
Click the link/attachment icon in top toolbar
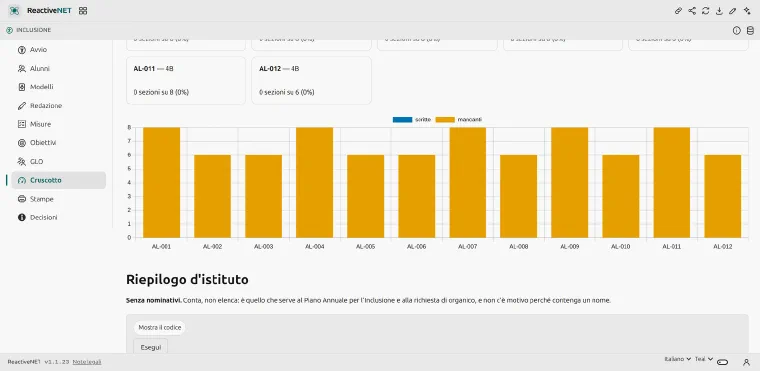point(679,11)
